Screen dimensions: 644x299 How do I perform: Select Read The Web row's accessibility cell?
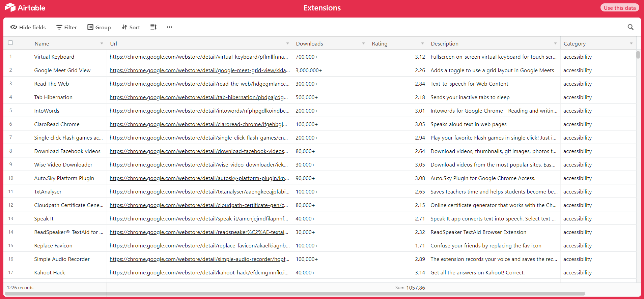tap(598, 84)
